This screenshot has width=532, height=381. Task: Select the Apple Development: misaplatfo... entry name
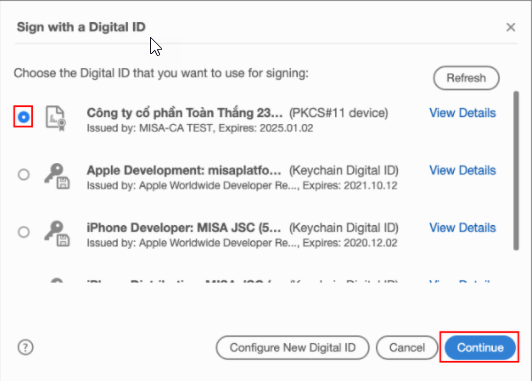coord(184,170)
